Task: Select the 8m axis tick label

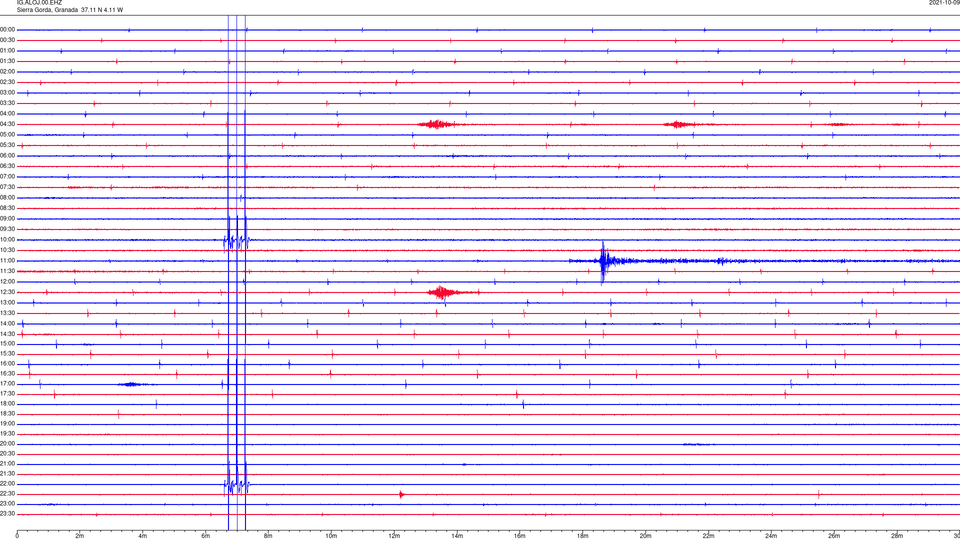Action: click(268, 536)
